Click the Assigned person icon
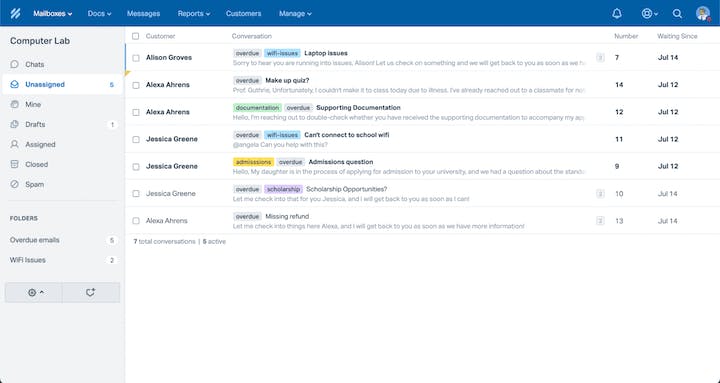Viewport: 720px width, 383px height. tap(15, 144)
